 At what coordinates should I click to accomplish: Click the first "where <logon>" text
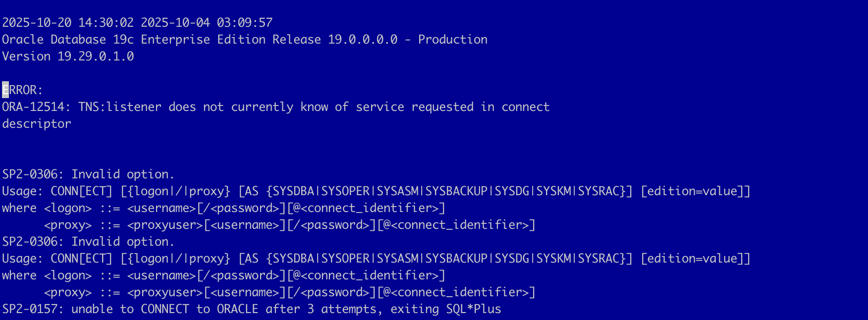[x=47, y=208]
